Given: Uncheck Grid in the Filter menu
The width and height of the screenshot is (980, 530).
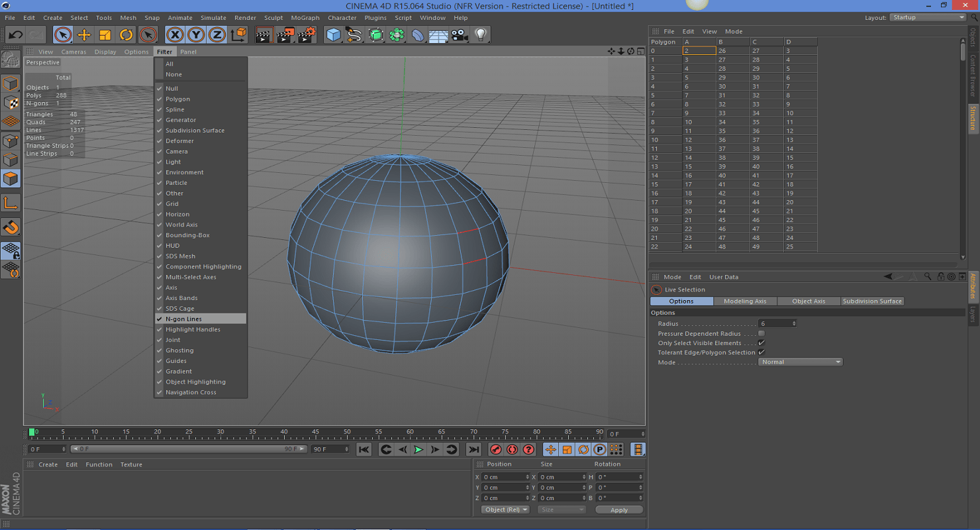Looking at the screenshot, I should coord(201,203).
